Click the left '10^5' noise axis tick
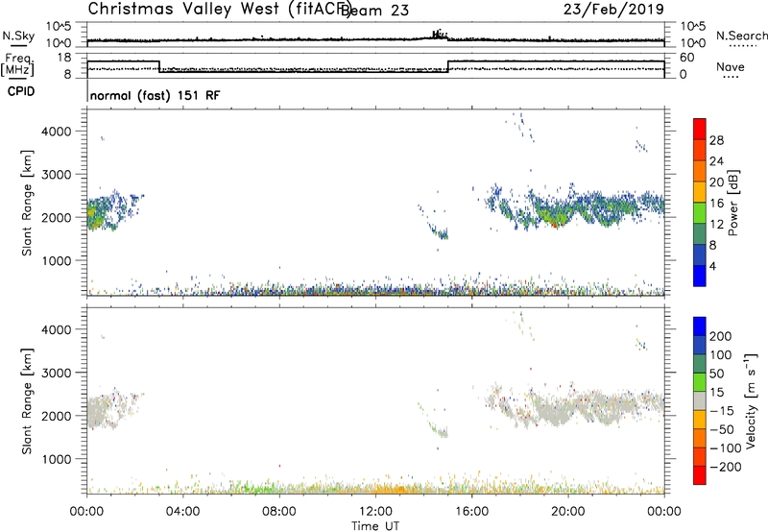This screenshot has width=768, height=532. (59, 26)
